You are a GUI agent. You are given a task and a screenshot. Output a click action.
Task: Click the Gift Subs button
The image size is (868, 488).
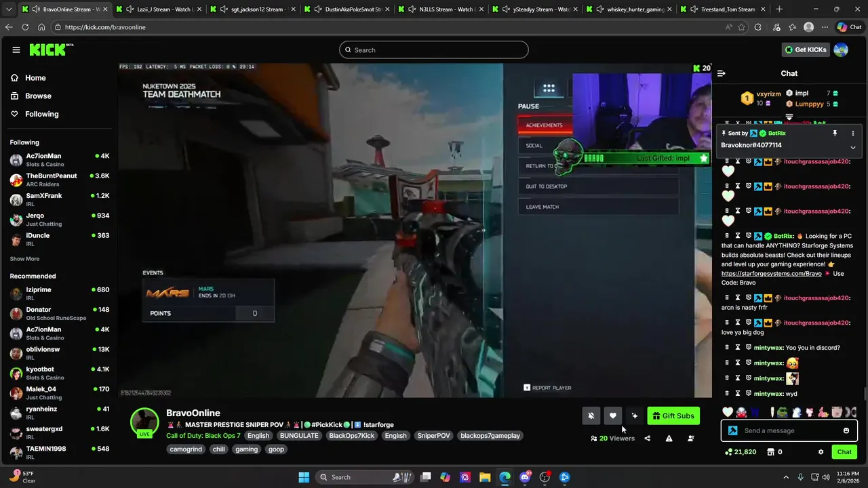[x=673, y=416]
